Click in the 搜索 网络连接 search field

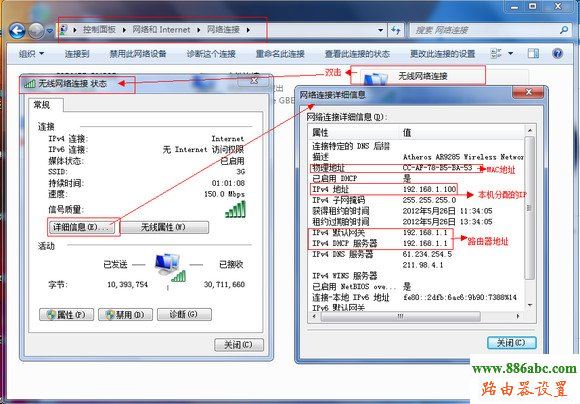[x=485, y=30]
